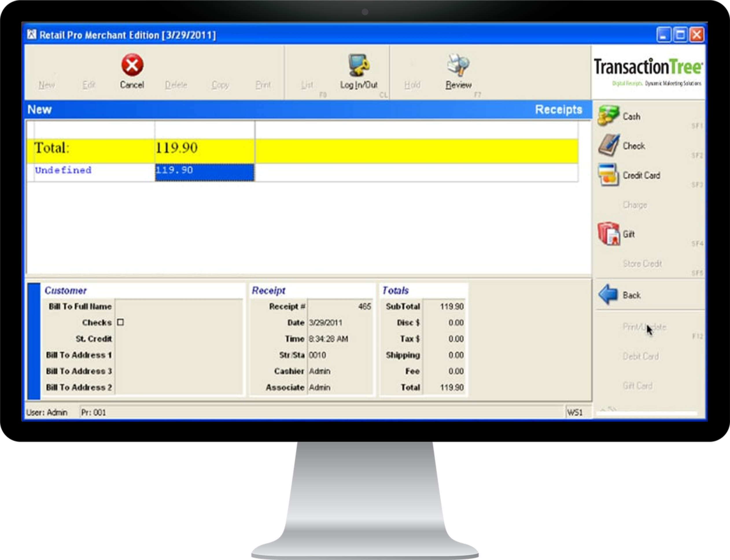Click the red Cancel icon in the toolbar

tap(132, 65)
